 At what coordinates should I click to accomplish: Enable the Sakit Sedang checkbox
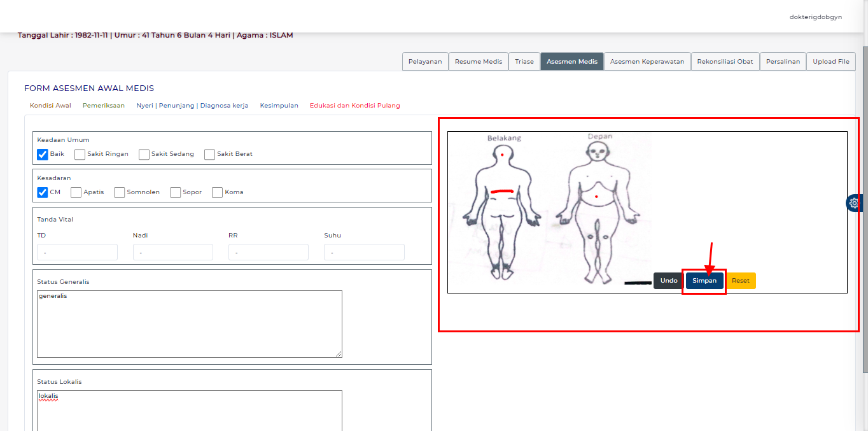(144, 154)
